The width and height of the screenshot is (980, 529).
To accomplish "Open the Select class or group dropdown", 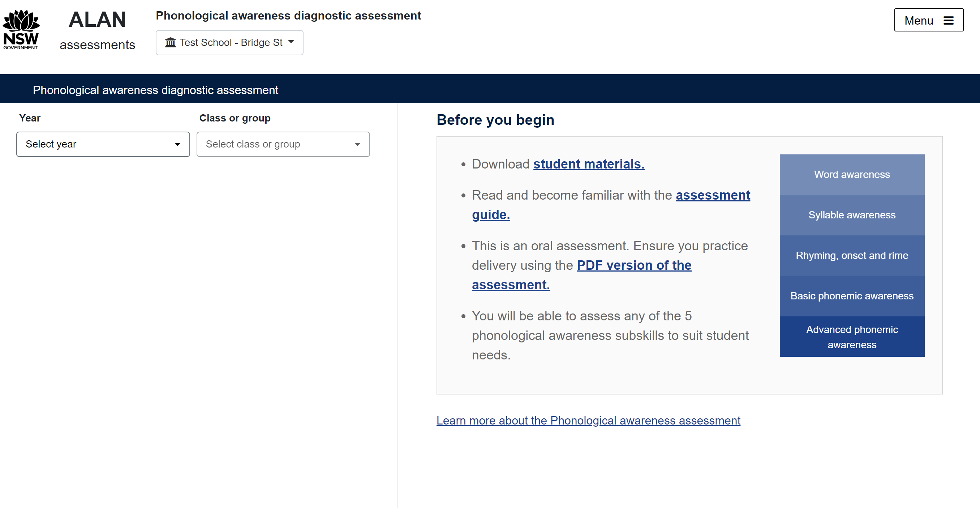I will [x=283, y=144].
